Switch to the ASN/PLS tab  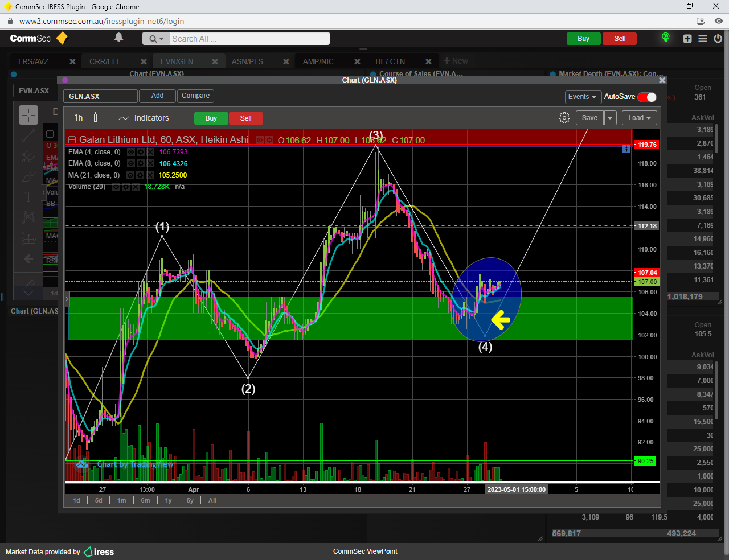tap(247, 61)
